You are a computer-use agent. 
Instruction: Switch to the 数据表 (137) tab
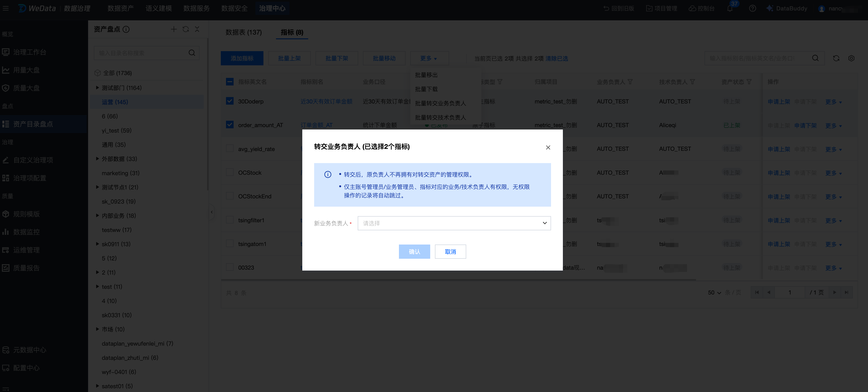point(243,32)
